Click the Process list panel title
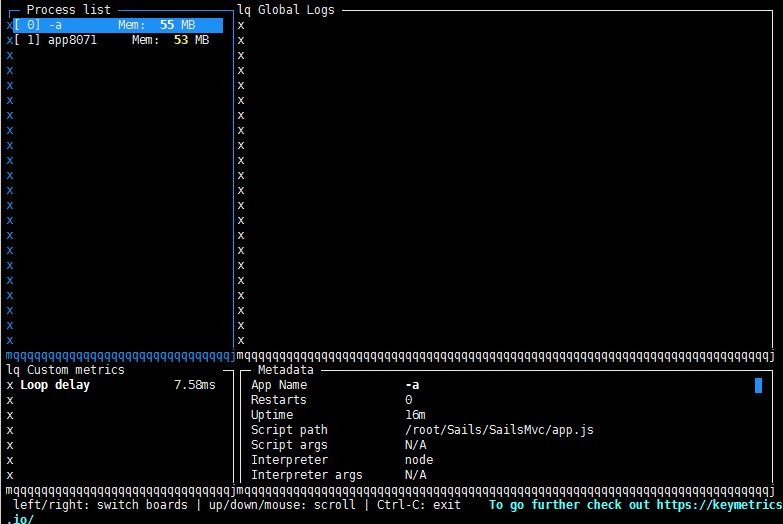Screen dimensions: 783x524 68,10
